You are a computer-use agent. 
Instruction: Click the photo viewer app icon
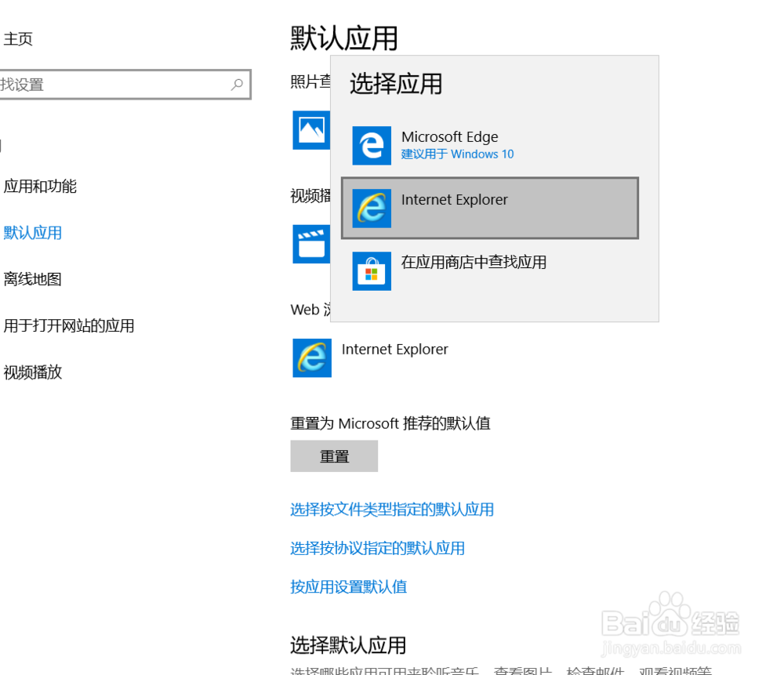(x=311, y=130)
